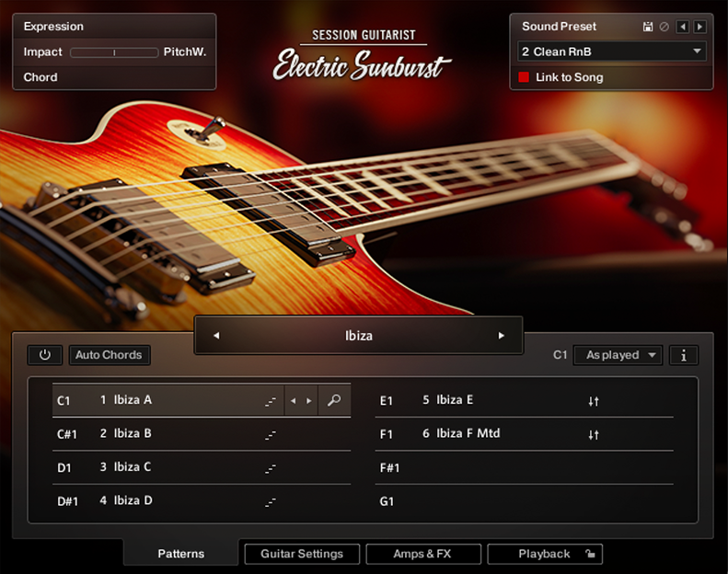
Task: Select the Impact label
Action: [42, 52]
